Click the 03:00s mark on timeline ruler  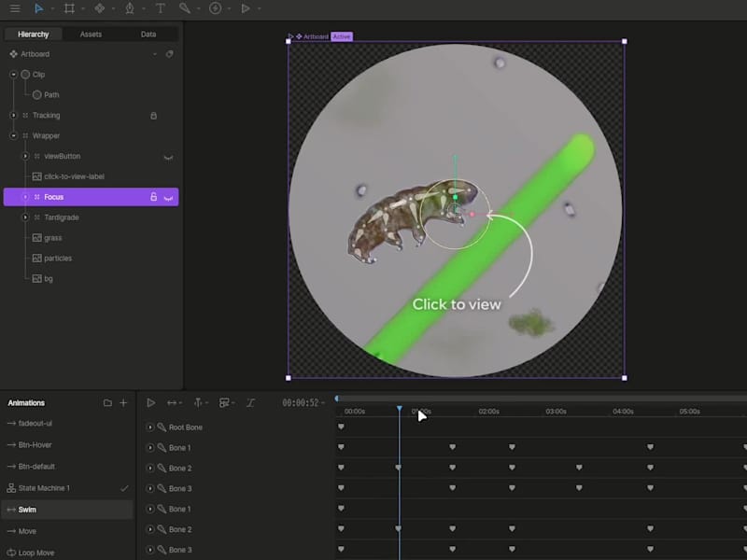point(556,411)
